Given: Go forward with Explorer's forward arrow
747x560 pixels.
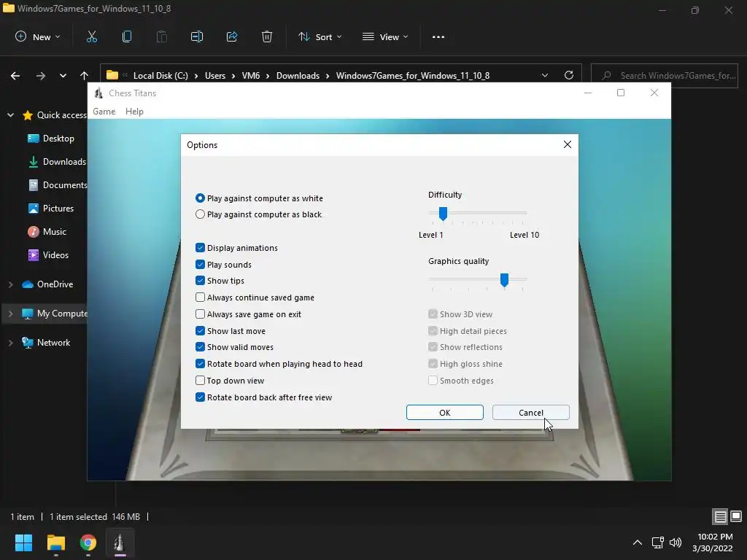Looking at the screenshot, I should (41, 76).
